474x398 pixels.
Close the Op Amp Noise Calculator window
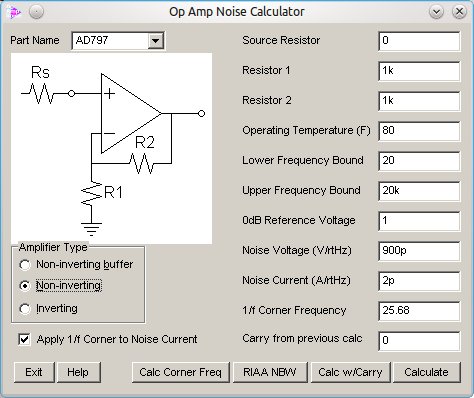[459, 12]
